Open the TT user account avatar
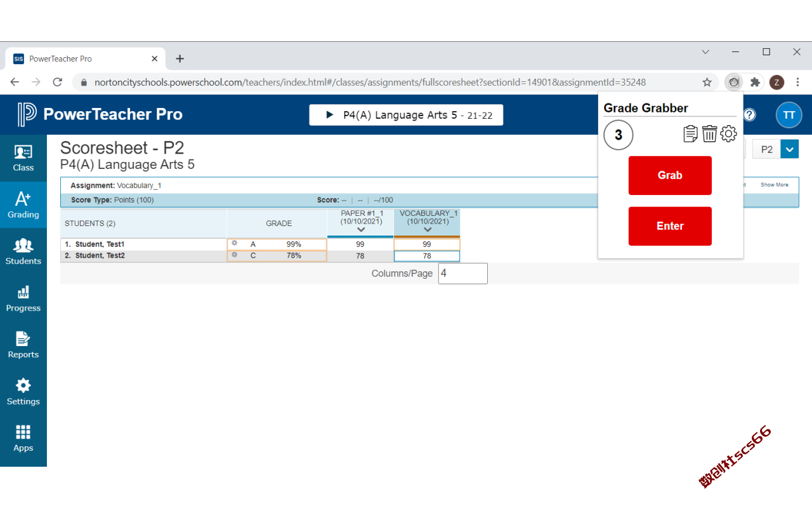Viewport: 812px width, 508px height. (x=789, y=115)
